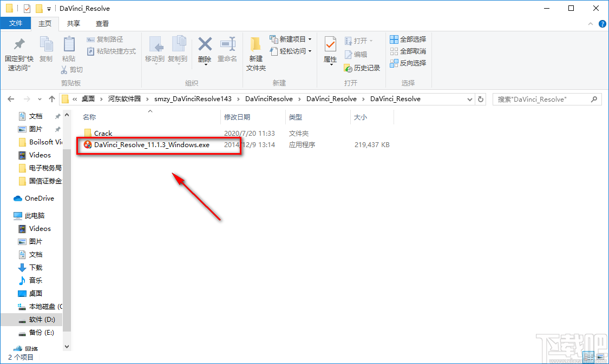Go up one folder level
Screen dimensions: 609x364
(x=51, y=99)
